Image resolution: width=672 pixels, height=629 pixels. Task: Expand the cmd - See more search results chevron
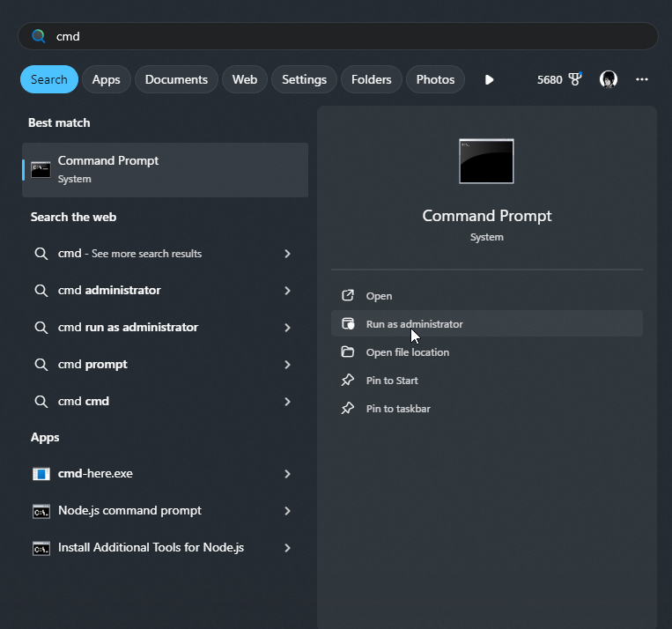[288, 254]
